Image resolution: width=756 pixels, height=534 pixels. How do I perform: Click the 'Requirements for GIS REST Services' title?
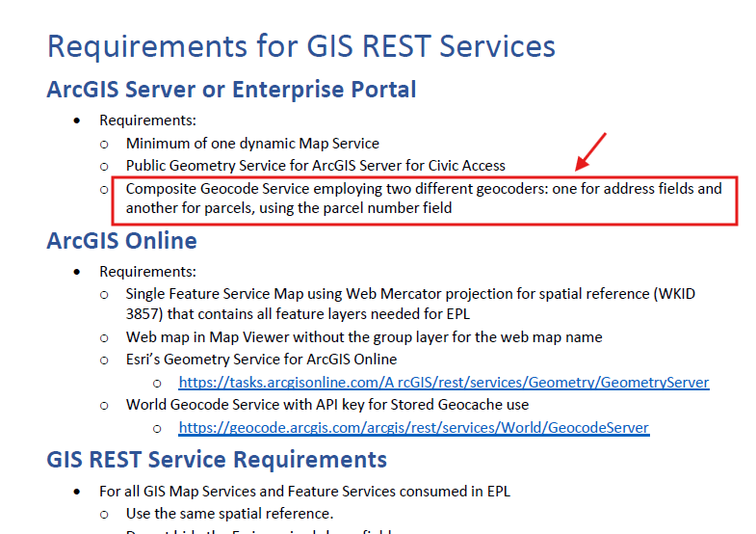click(x=301, y=47)
